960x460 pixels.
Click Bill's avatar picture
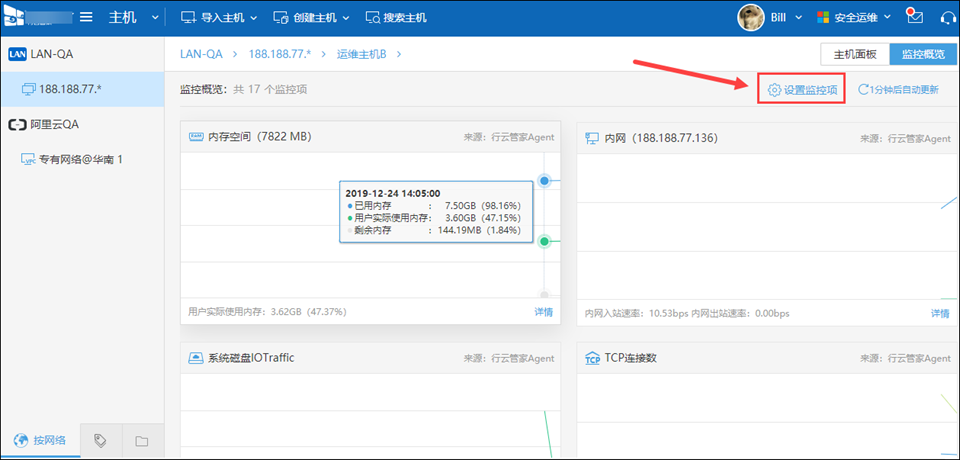click(x=751, y=17)
